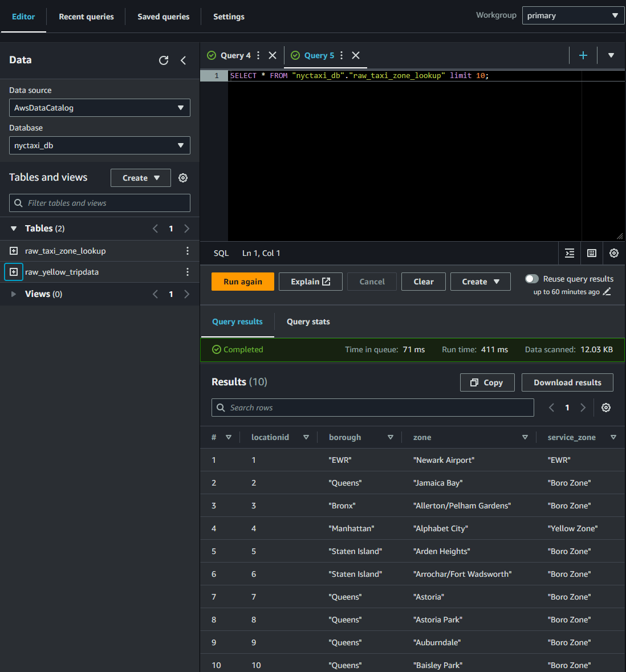Click the format query icon

click(x=570, y=253)
